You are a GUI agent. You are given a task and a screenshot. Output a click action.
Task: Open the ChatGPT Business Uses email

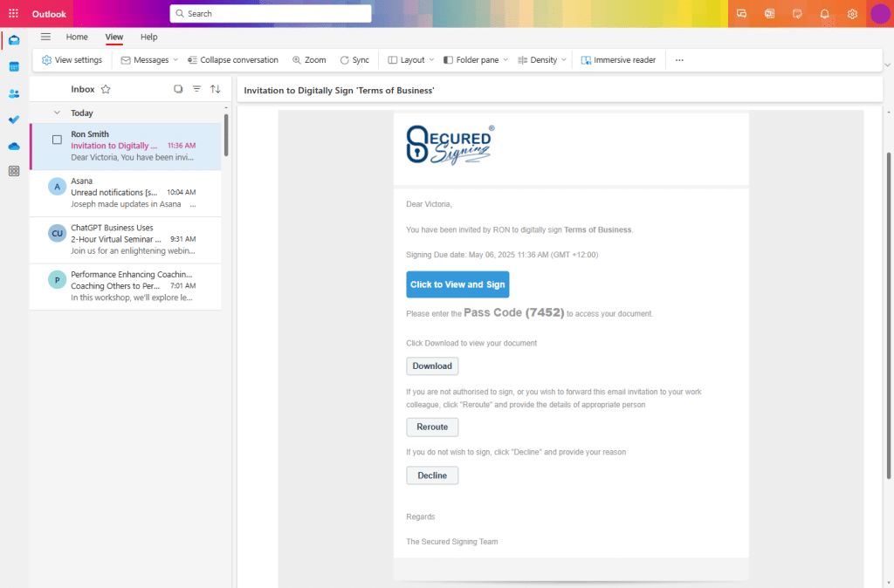point(126,240)
